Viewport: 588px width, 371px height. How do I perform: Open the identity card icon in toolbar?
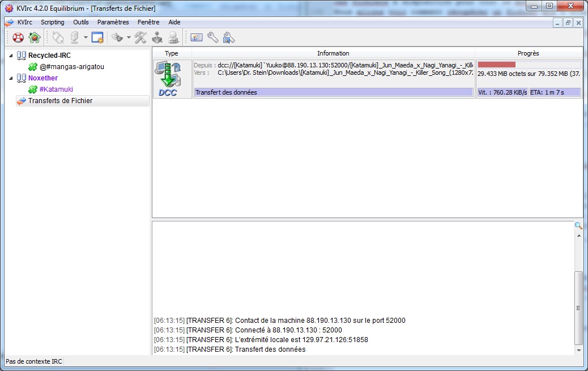coord(197,38)
